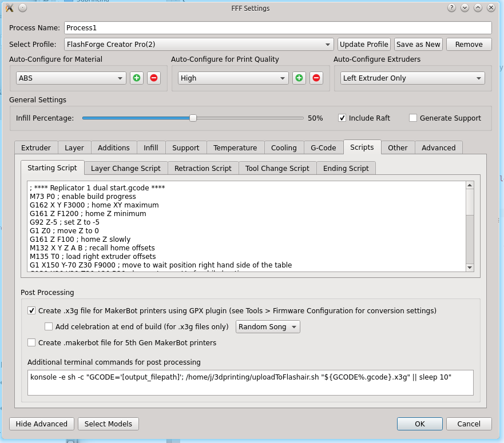Click the starting script scrollbar down arrow

470,268
